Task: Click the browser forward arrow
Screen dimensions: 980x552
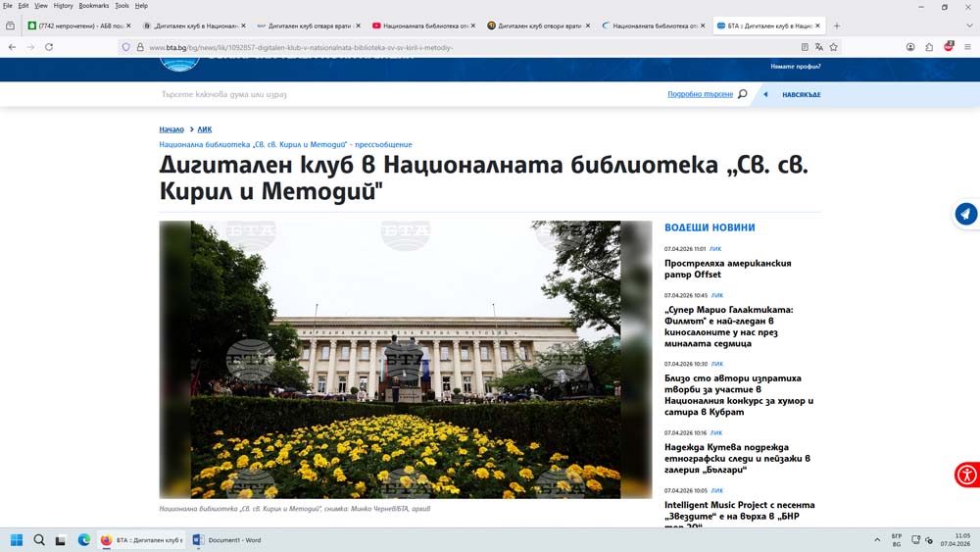Action: (30, 47)
